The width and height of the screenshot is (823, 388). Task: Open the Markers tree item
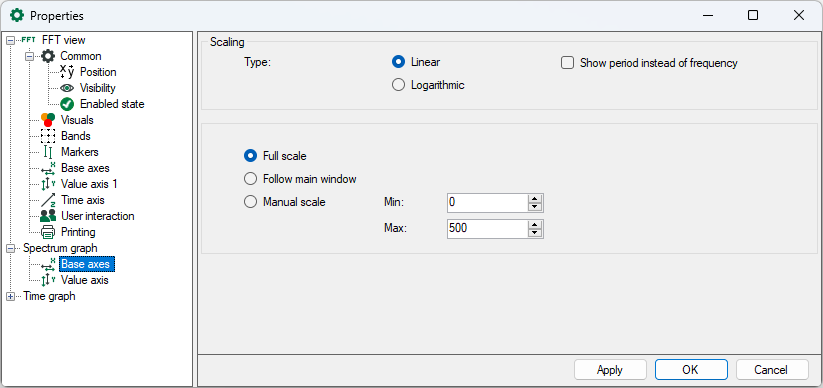[x=79, y=152]
